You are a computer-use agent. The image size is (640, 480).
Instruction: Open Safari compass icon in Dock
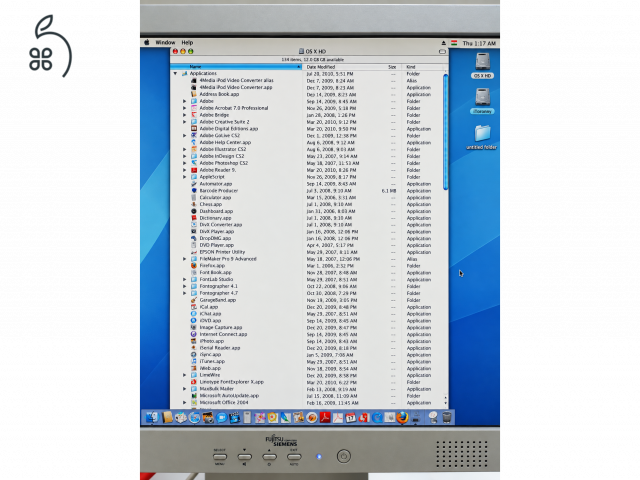[x=195, y=418]
